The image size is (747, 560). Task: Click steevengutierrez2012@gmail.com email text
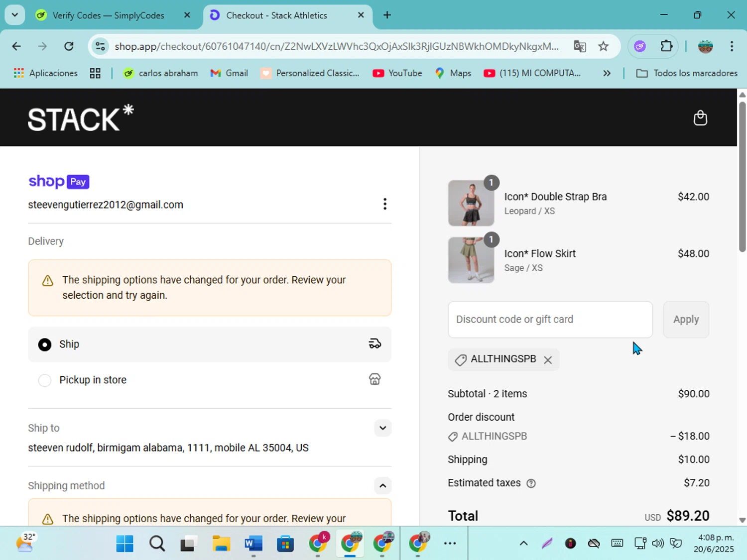(x=106, y=205)
